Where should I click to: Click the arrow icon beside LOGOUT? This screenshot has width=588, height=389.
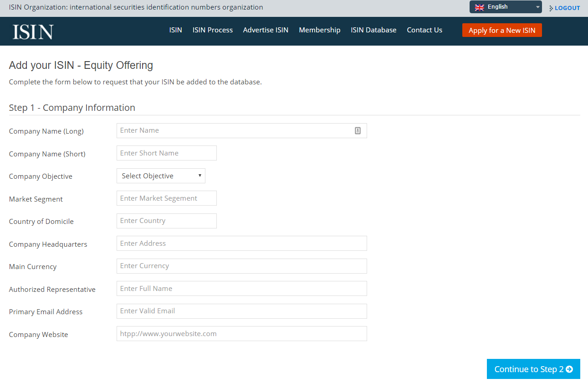coord(551,8)
